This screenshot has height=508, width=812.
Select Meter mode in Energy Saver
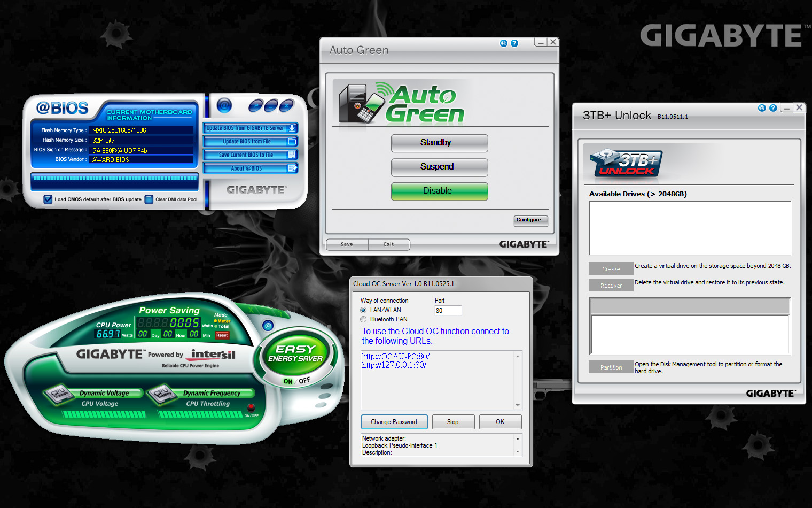(x=222, y=321)
